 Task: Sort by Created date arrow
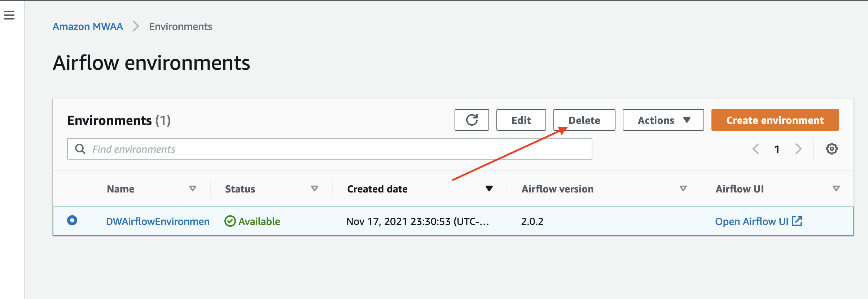(x=489, y=188)
